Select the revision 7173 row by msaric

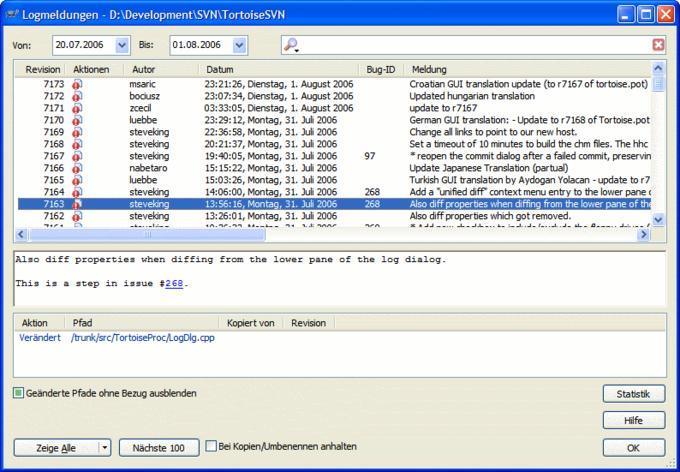click(x=334, y=84)
